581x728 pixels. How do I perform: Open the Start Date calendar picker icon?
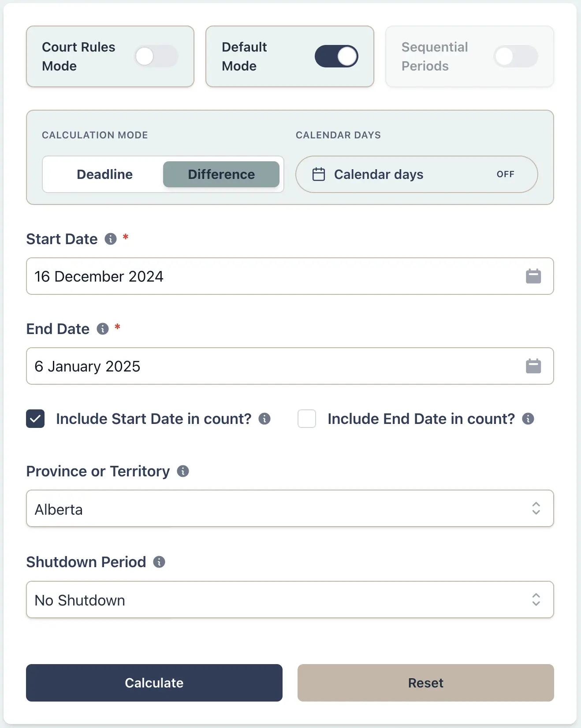tap(533, 276)
